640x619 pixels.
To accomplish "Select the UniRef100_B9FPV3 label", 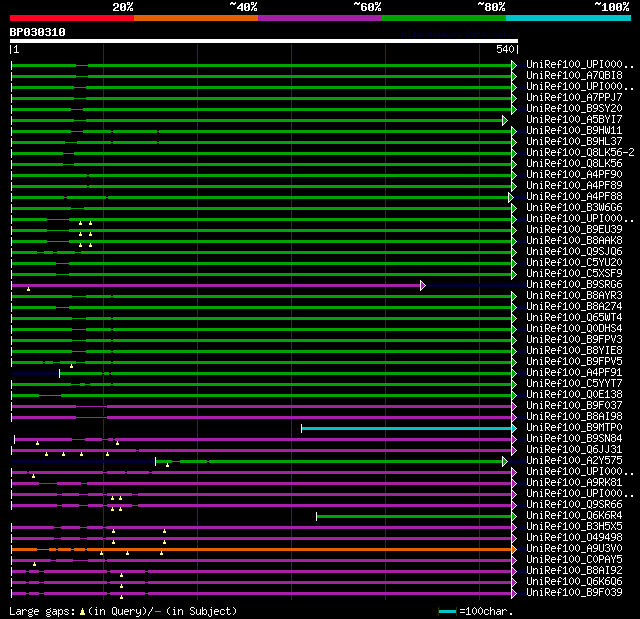I will click(x=574, y=340).
